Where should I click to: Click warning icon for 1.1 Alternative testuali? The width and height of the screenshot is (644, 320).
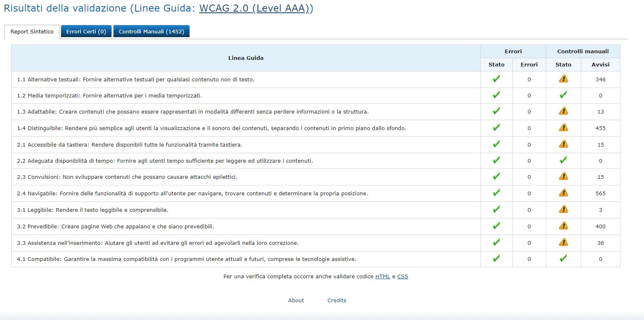click(563, 79)
